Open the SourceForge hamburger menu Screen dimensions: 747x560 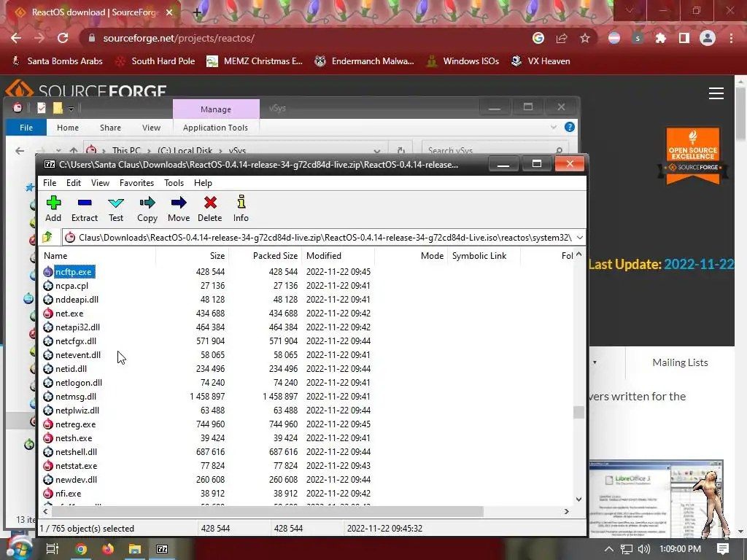click(x=716, y=93)
